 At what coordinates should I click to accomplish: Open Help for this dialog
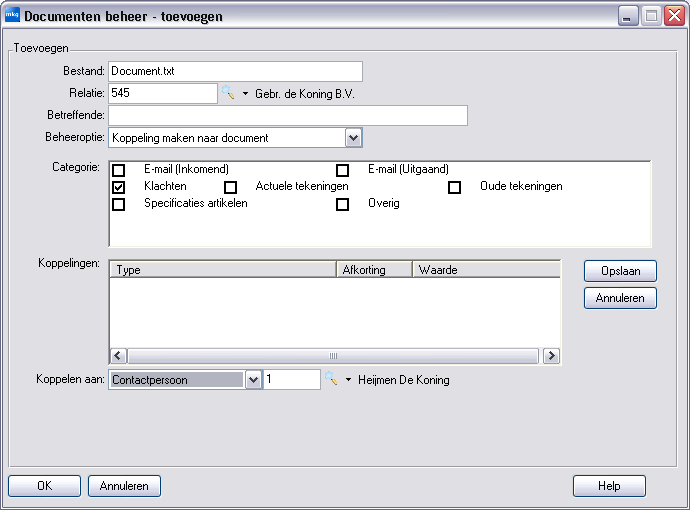pos(609,486)
